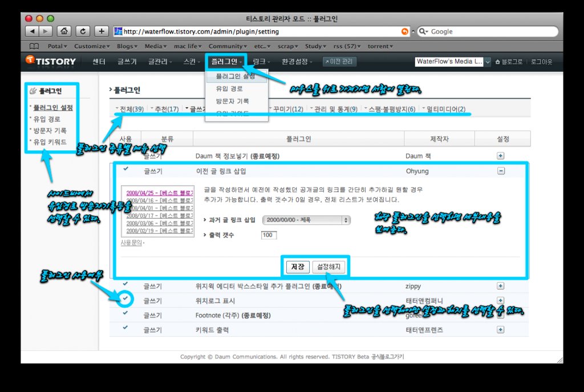Add a bookmark with the plus button
This screenshot has width=584, height=392.
click(102, 31)
